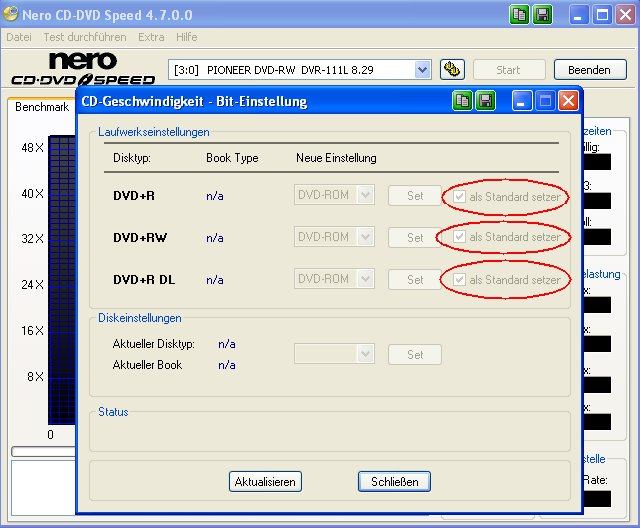Open the 'Test durchführen' menu
Screen dimensions: 640x528
click(85, 37)
